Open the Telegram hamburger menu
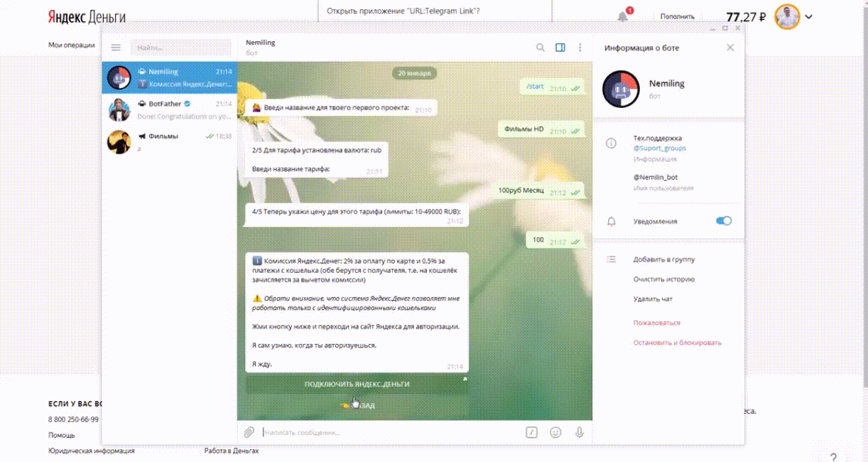The height and width of the screenshot is (462, 868). coord(116,48)
